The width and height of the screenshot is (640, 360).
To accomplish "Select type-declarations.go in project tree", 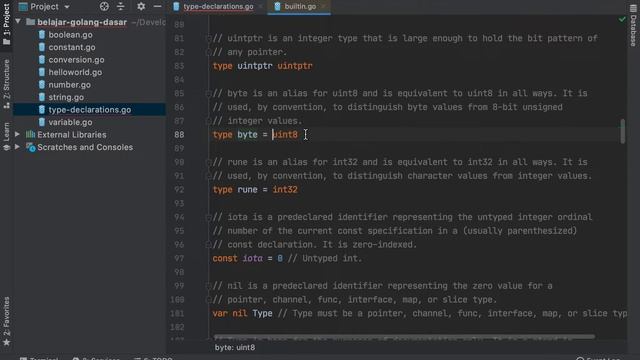I will [90, 110].
